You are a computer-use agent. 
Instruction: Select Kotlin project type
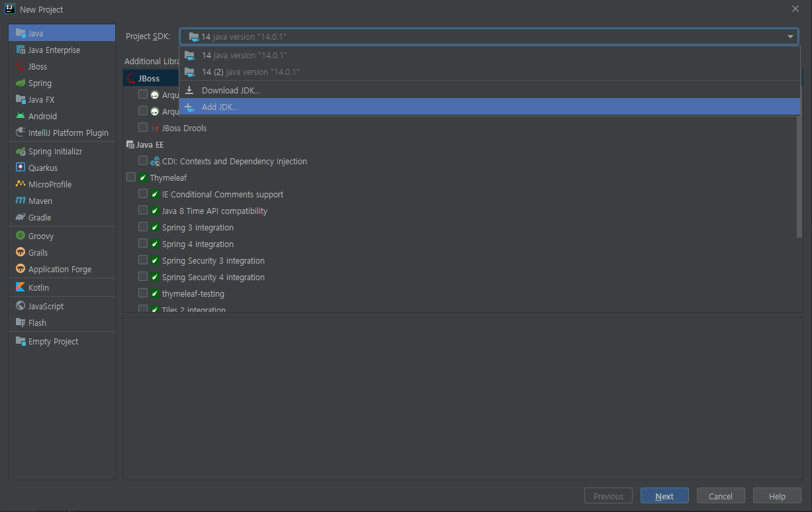62,287
